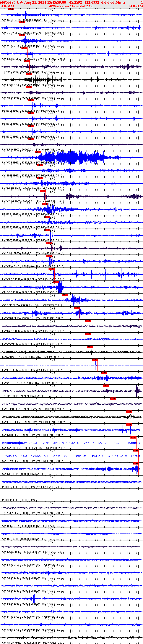This screenshot has width=143, height=644.
Task: Select the PB.B941 EHZ station label
Action: click(19, 500)
